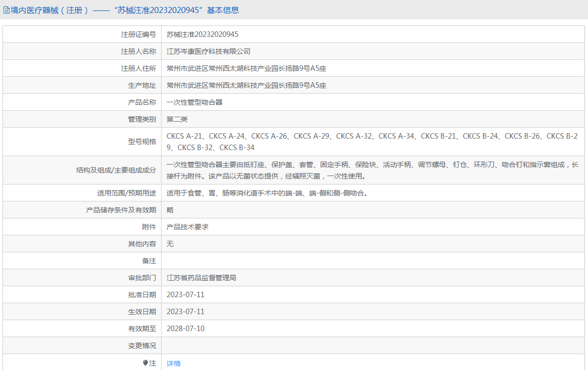
Task: Select the 无 value for other content
Action: click(170, 244)
